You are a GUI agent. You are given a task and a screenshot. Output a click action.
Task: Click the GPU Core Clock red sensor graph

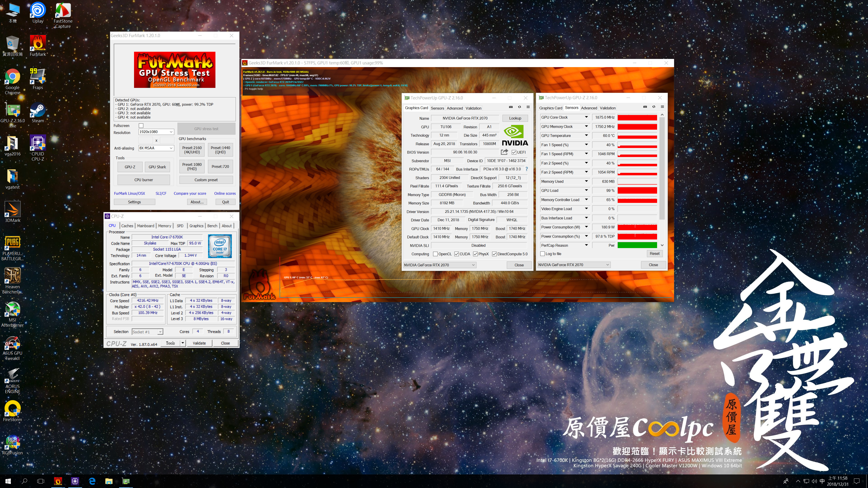click(x=637, y=117)
